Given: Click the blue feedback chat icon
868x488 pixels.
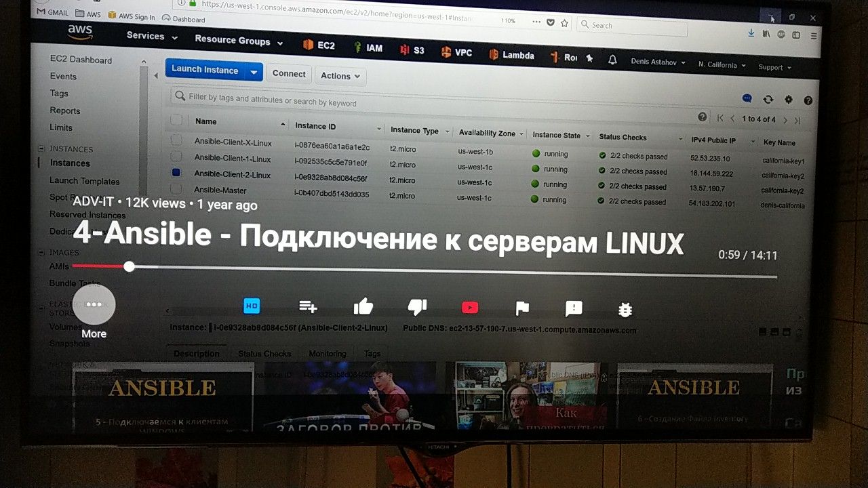Looking at the screenshot, I should point(747,98).
